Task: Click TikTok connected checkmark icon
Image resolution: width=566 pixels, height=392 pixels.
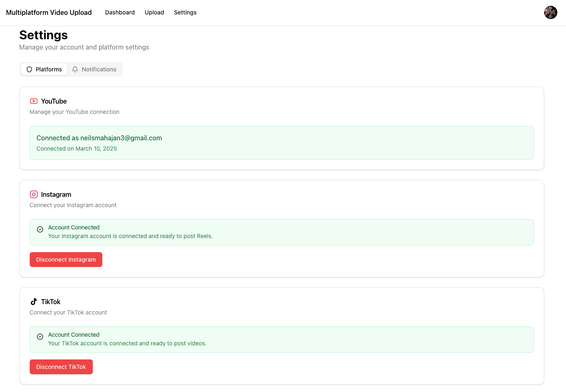Action: pyautogui.click(x=40, y=337)
